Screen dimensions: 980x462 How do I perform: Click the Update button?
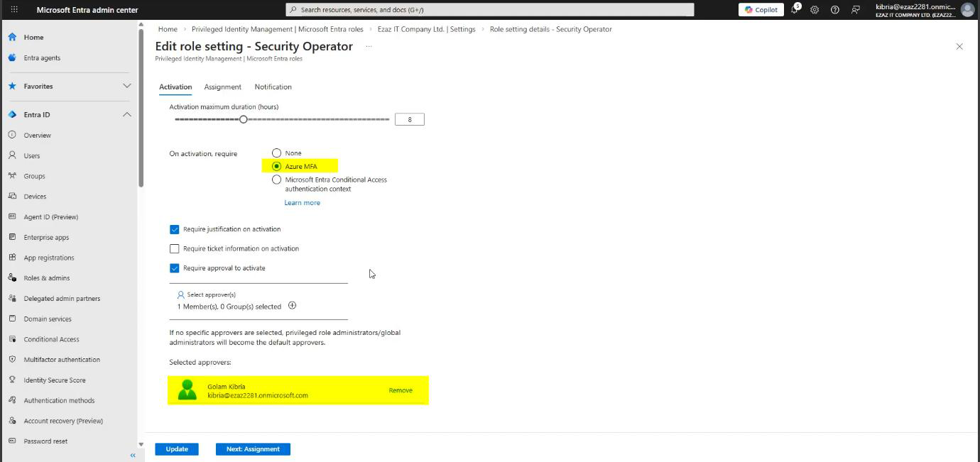177,449
